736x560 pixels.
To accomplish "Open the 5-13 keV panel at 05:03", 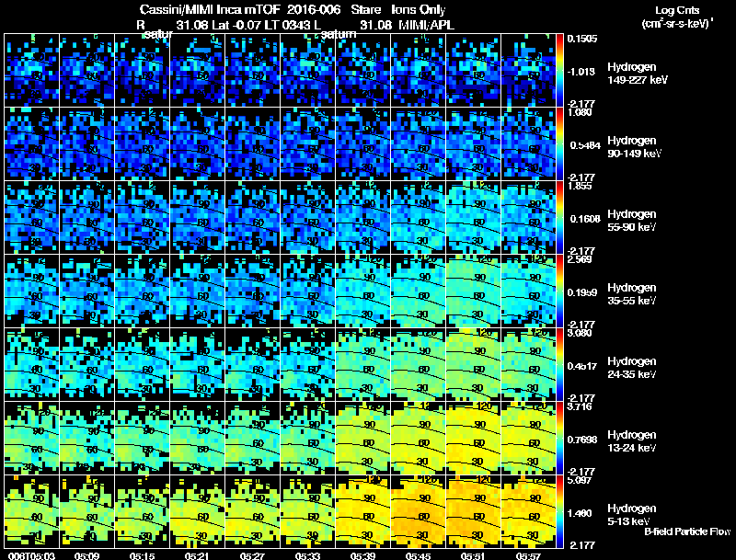I will (31, 512).
